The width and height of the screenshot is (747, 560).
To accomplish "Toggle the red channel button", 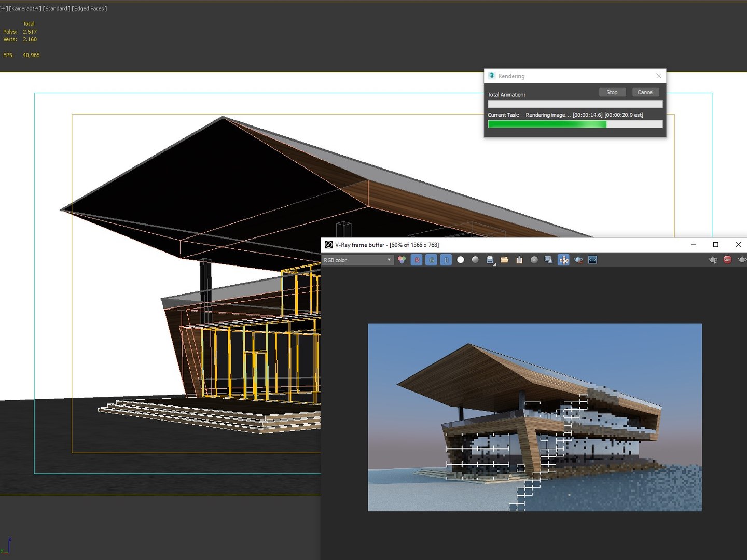I will coord(417,260).
